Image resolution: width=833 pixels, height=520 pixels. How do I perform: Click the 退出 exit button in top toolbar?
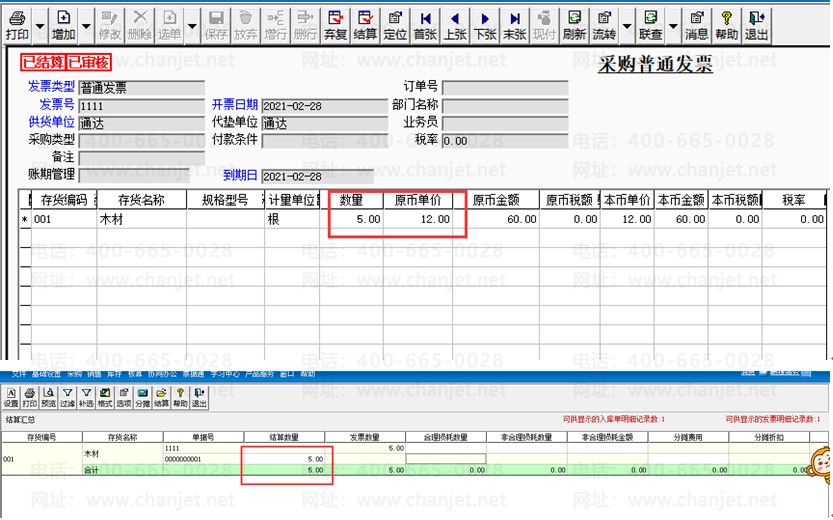click(x=756, y=25)
